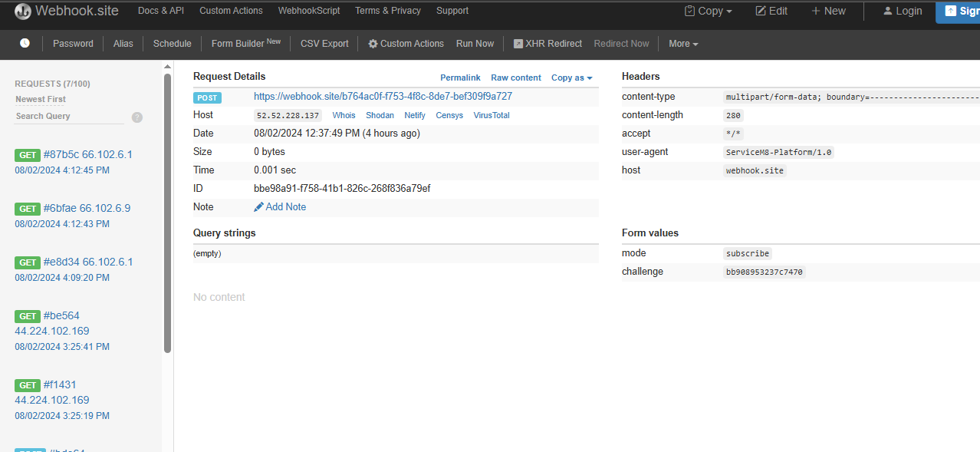Click the Shodan lookup link
Viewport: 980px width, 452px height.
380,115
